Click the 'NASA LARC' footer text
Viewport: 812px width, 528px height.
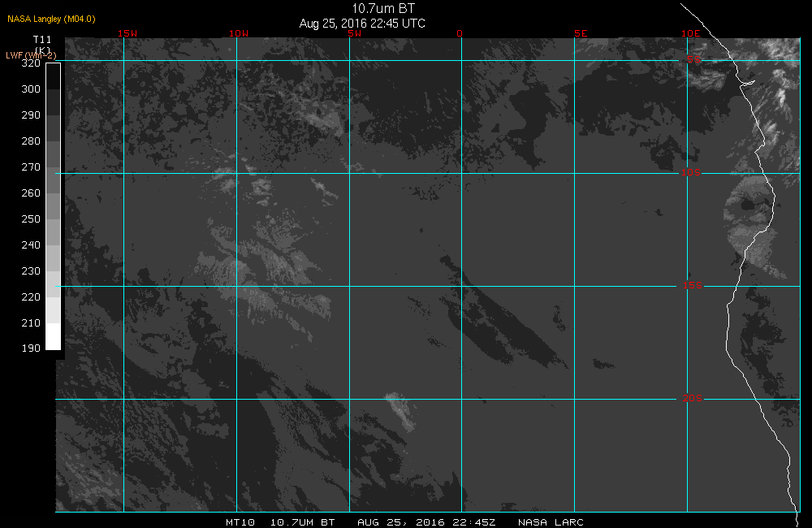(x=551, y=522)
